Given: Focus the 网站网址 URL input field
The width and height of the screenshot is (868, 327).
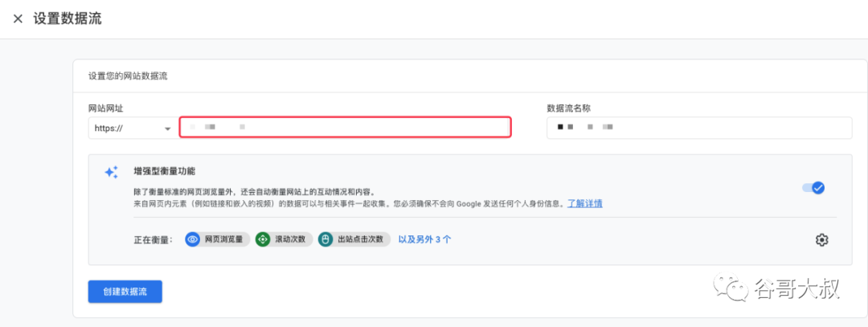Looking at the screenshot, I should 345,127.
